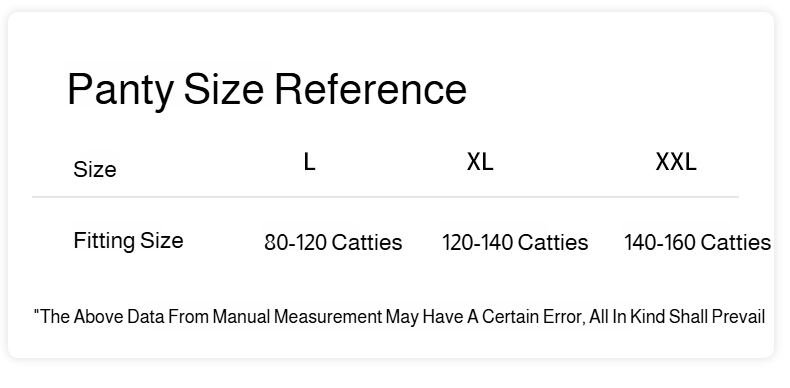The width and height of the screenshot is (790, 388).
Task: Choose the 140-160 Catties cell
Action: pos(698,242)
